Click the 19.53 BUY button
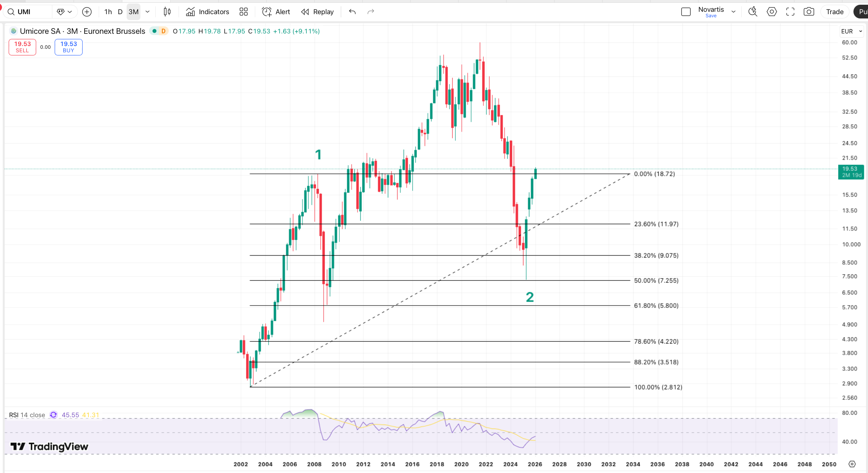This screenshot has width=868, height=473. (x=68, y=47)
